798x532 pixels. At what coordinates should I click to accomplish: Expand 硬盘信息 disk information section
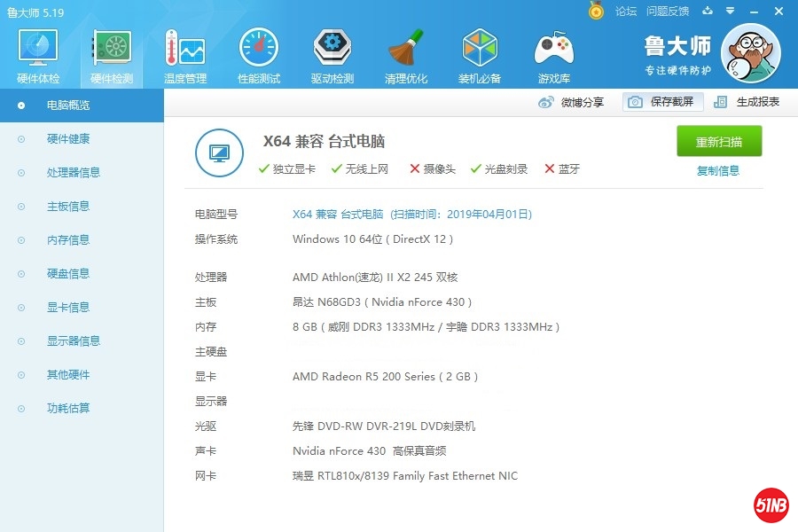68,273
